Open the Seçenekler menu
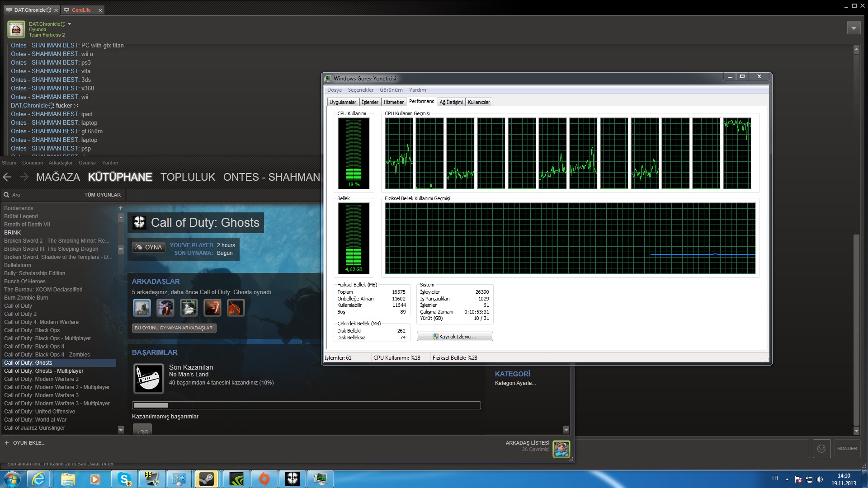868x488 pixels. (x=361, y=90)
